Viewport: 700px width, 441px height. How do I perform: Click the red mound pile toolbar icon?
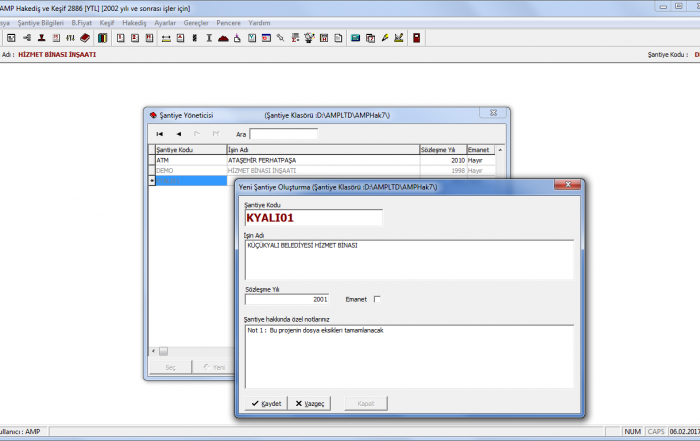[x=223, y=38]
